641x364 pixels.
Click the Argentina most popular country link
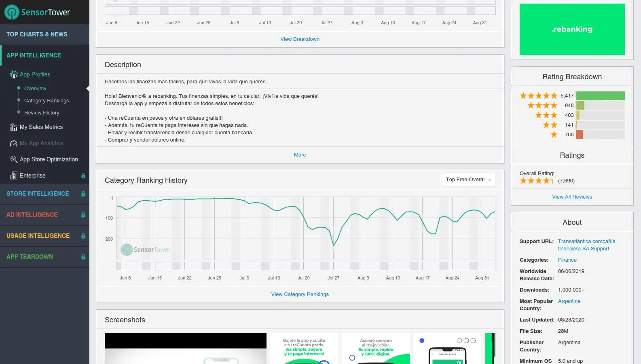(569, 301)
